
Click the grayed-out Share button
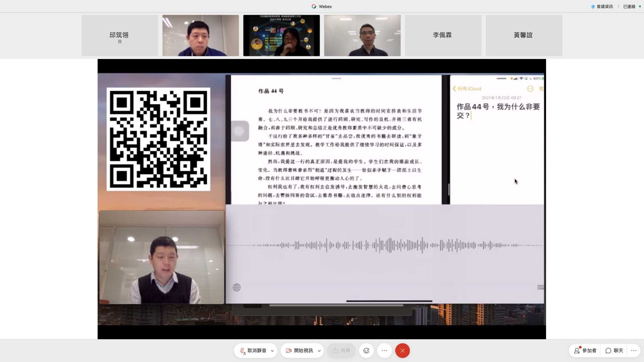[341, 351]
